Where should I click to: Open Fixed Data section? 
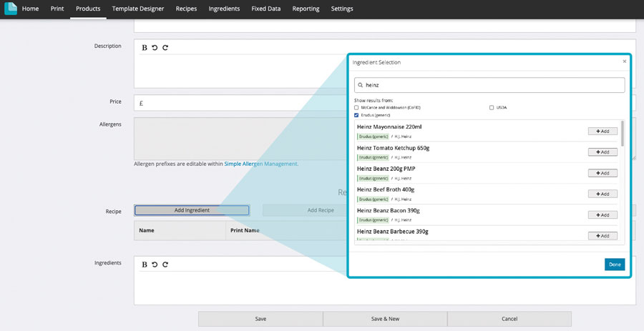pos(266,9)
